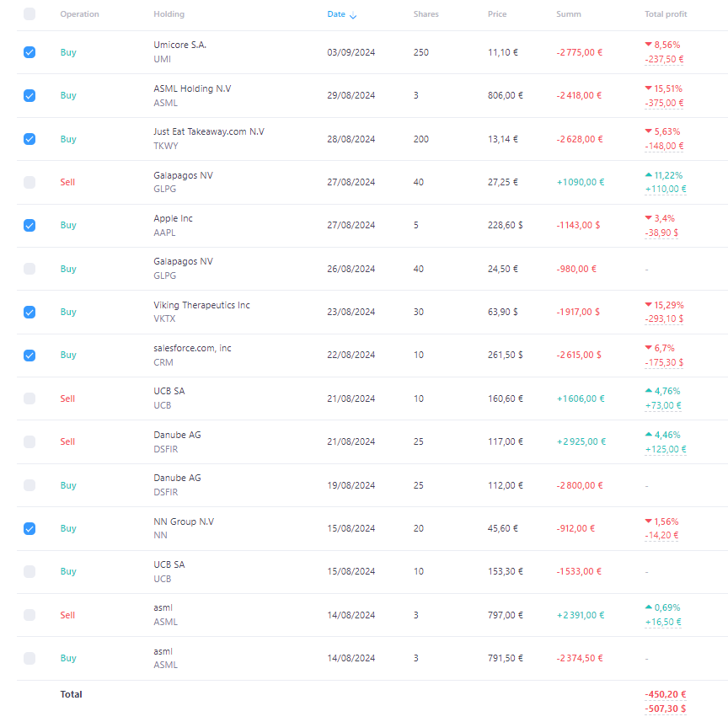Tick the Danube AG Buy row checkbox
The image size is (728, 722).
tap(29, 485)
